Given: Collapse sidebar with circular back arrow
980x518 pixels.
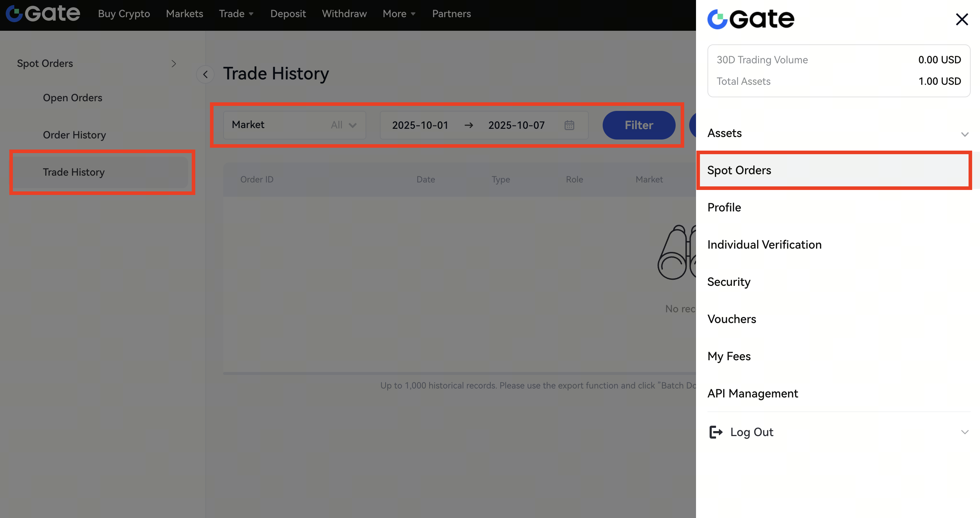Looking at the screenshot, I should coord(205,74).
